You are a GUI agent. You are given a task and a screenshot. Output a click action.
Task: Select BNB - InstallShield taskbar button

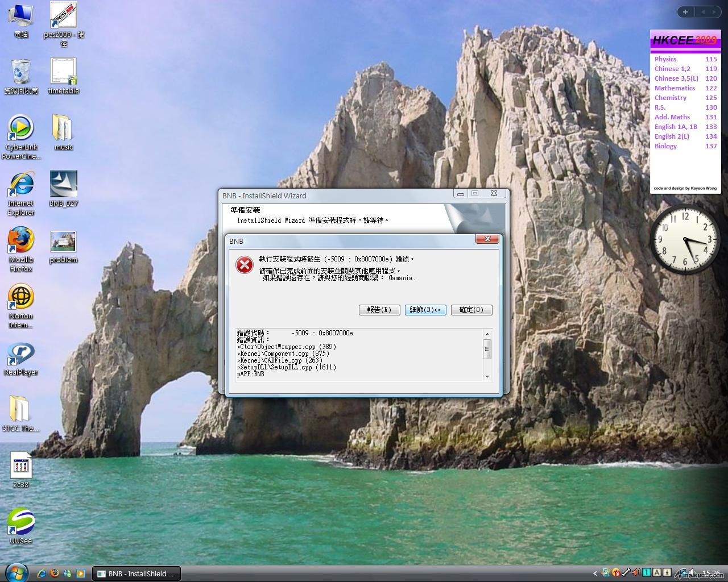tap(136, 573)
